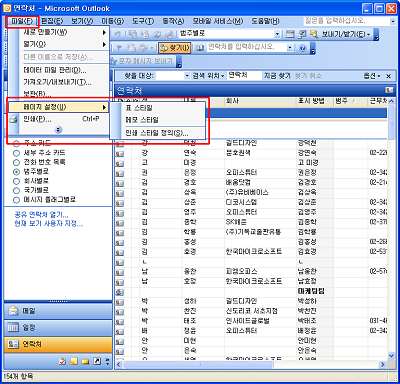
Task: Choose 데이터 파일 관리(D)...
Action: pos(55,70)
